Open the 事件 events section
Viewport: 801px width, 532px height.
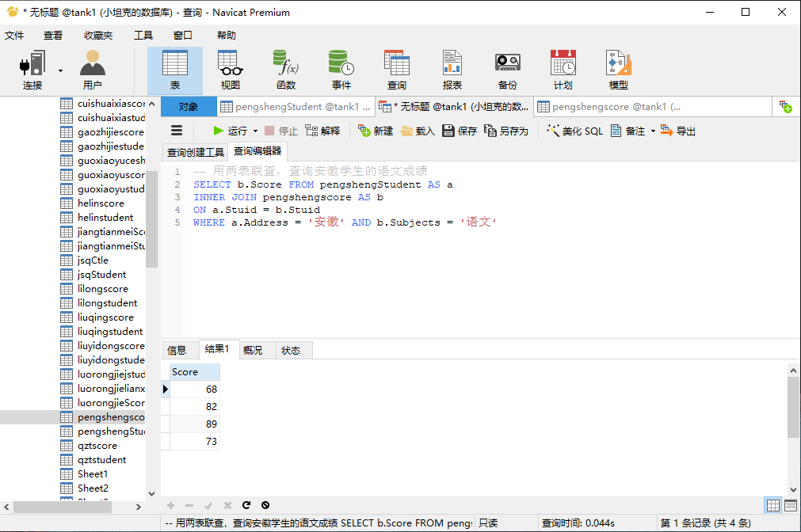[341, 70]
